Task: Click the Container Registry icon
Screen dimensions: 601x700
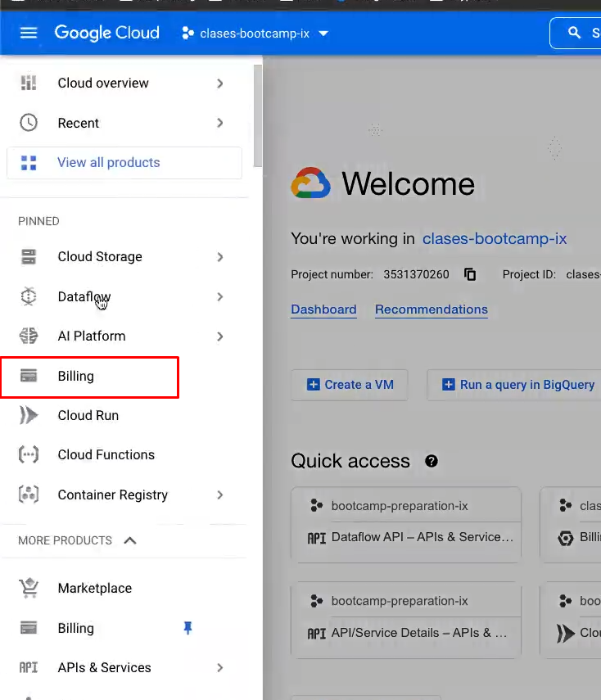Action: click(29, 495)
